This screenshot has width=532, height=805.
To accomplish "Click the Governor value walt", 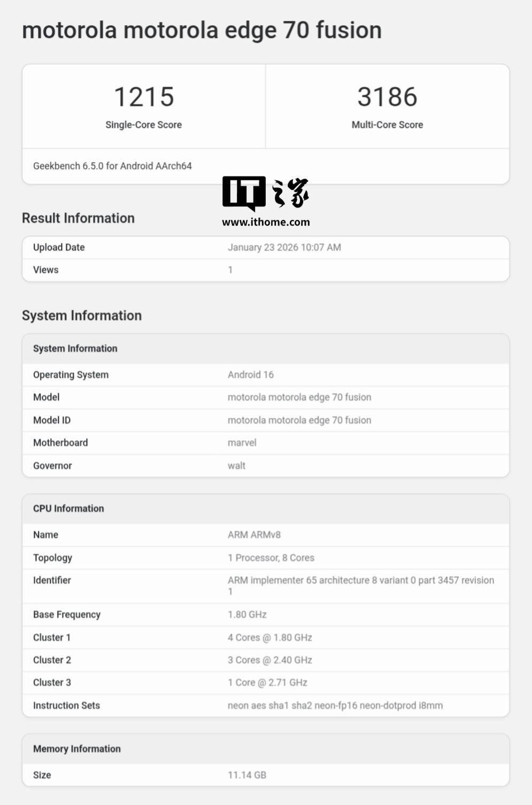I will point(236,465).
